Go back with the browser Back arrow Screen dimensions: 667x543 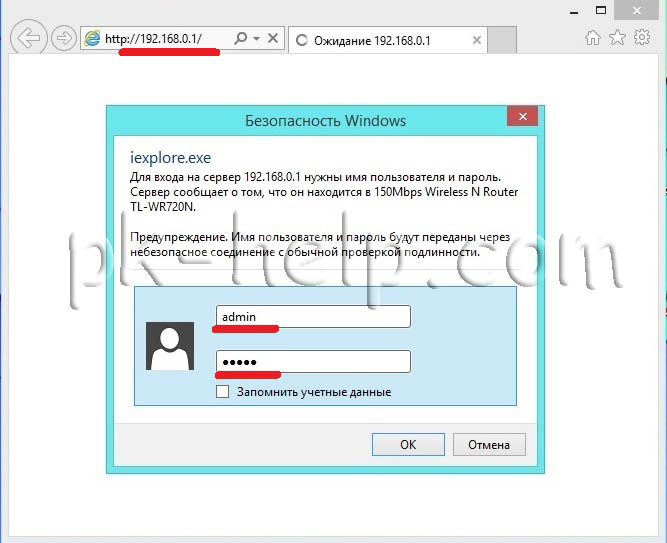point(29,38)
